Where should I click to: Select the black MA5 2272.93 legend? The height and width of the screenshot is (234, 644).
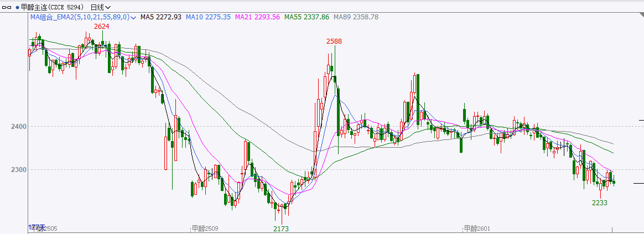pos(161,17)
